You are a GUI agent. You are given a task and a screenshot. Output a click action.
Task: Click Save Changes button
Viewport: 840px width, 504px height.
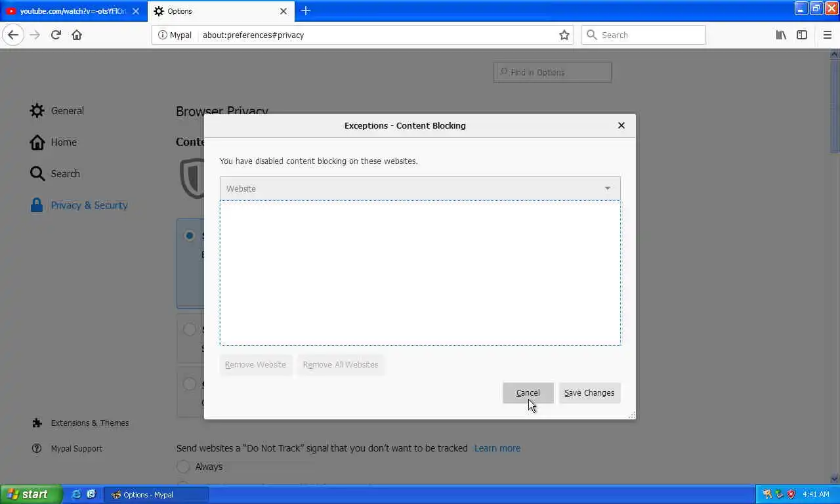(589, 393)
